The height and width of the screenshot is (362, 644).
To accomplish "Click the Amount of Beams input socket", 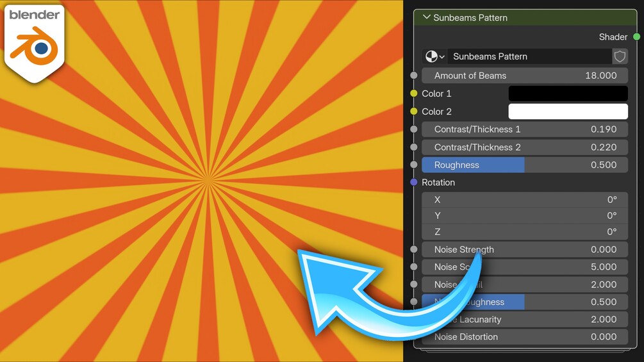I will coord(414,76).
